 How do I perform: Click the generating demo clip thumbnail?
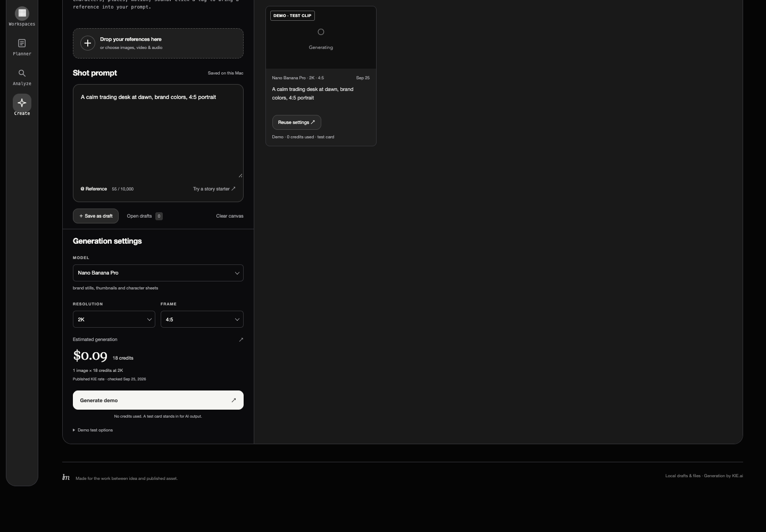(321, 38)
